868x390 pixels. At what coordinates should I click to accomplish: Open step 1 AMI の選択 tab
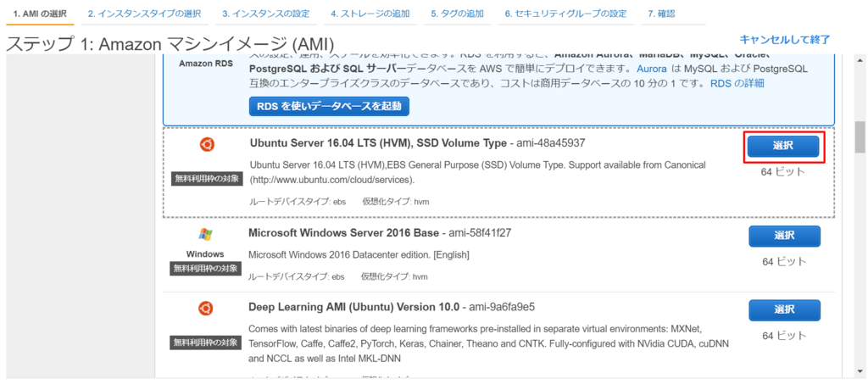[x=40, y=14]
